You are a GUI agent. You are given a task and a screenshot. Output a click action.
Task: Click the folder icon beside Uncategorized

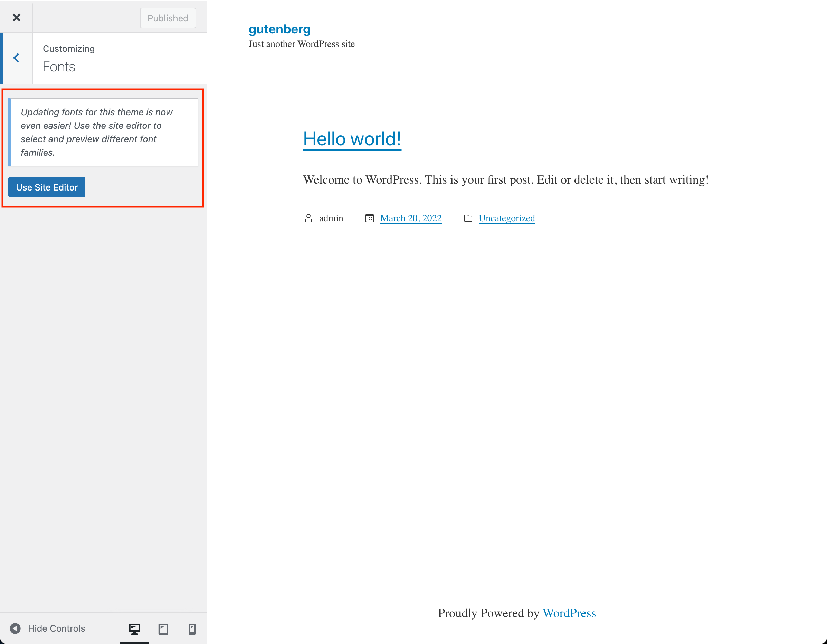pyautogui.click(x=468, y=218)
